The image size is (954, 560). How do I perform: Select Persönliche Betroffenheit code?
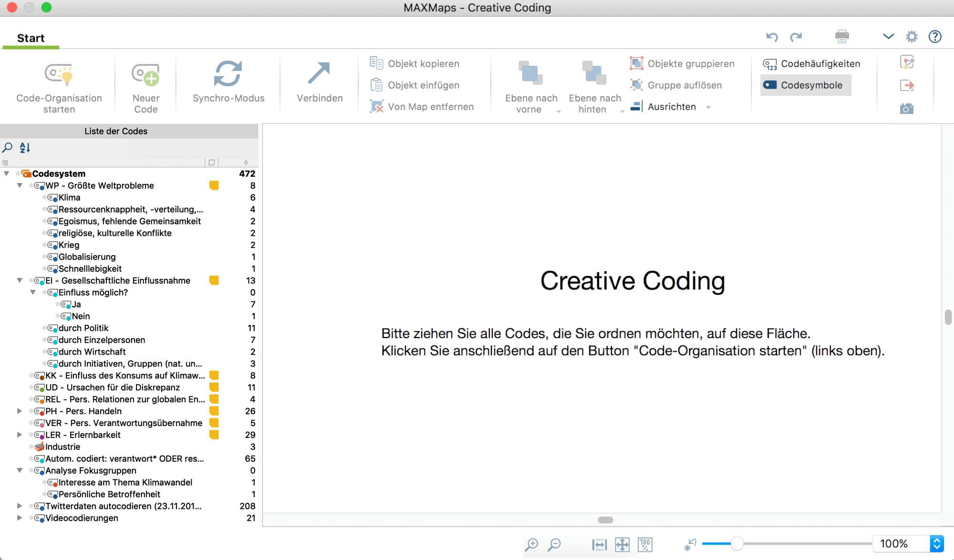pos(109,494)
